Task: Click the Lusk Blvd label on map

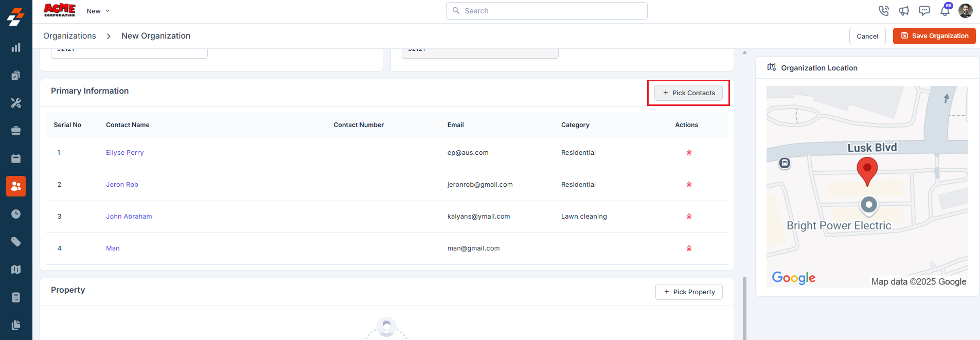Action: [872, 148]
